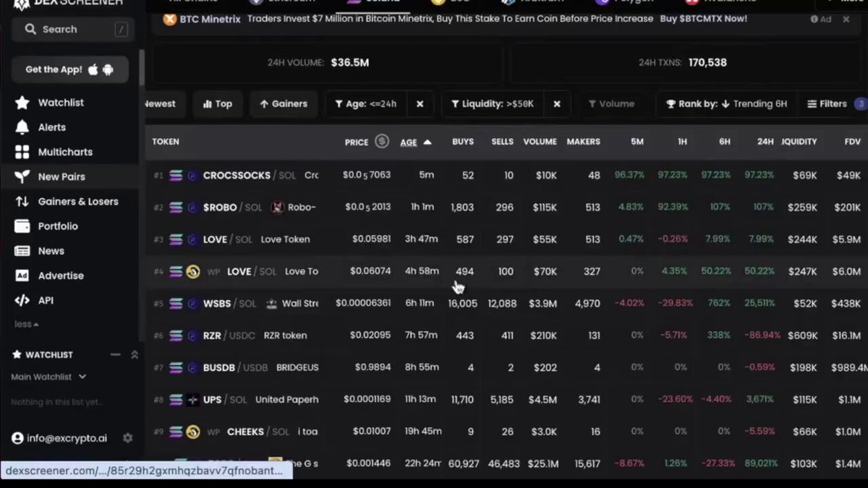Select the Gainers tab

tap(284, 104)
